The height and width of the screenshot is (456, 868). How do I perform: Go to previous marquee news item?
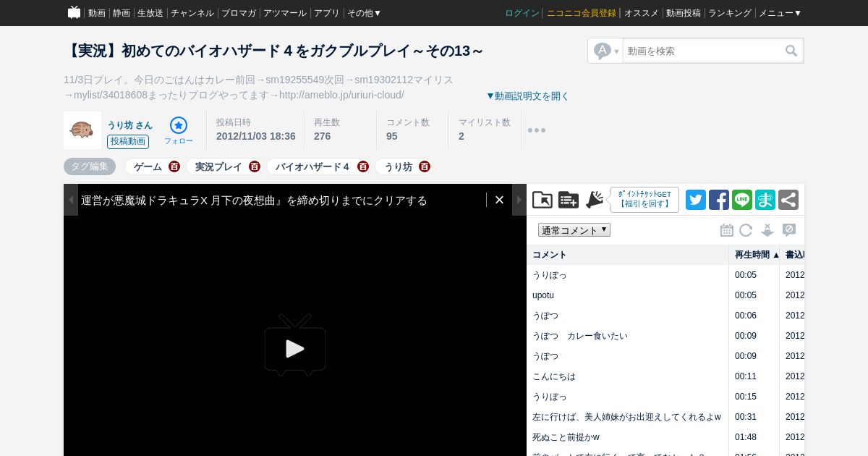pyautogui.click(x=71, y=200)
